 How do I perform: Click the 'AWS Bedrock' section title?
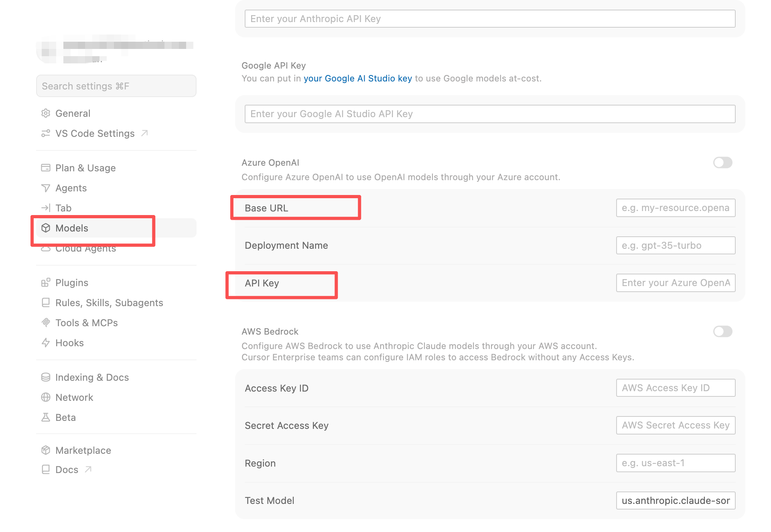coord(270,331)
